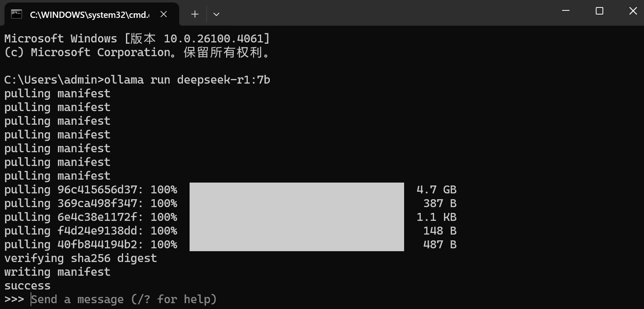
Task: Expand the new tab profile dropdown
Action: [x=216, y=14]
